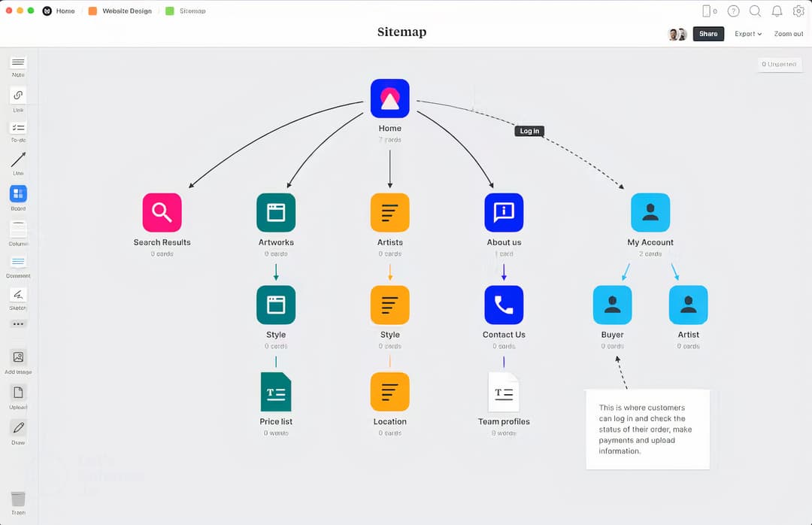The height and width of the screenshot is (525, 812).
Task: Expand the extra tools via the ellipsis
Action: 18,323
